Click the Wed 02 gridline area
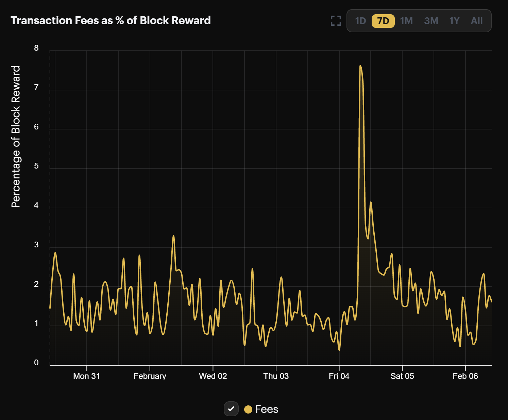Screen dimensions: 508x420 point(213,204)
